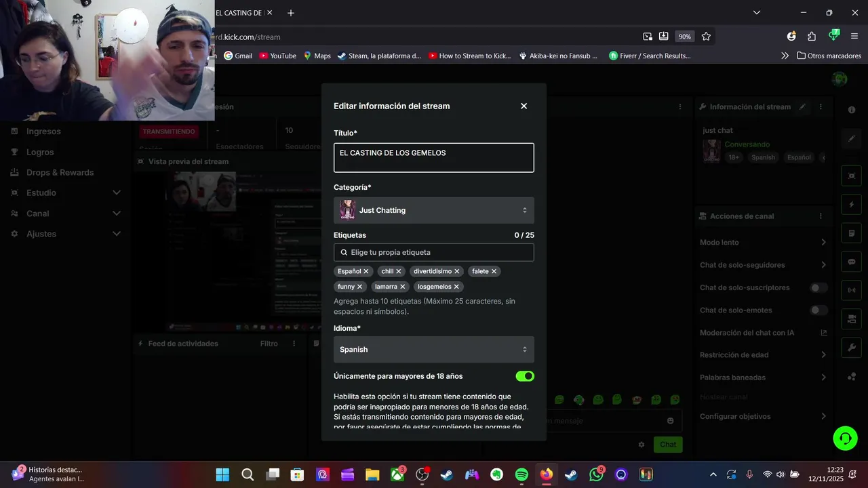The image size is (868, 488).
Task: Open Windows Start menu
Action: [222, 475]
